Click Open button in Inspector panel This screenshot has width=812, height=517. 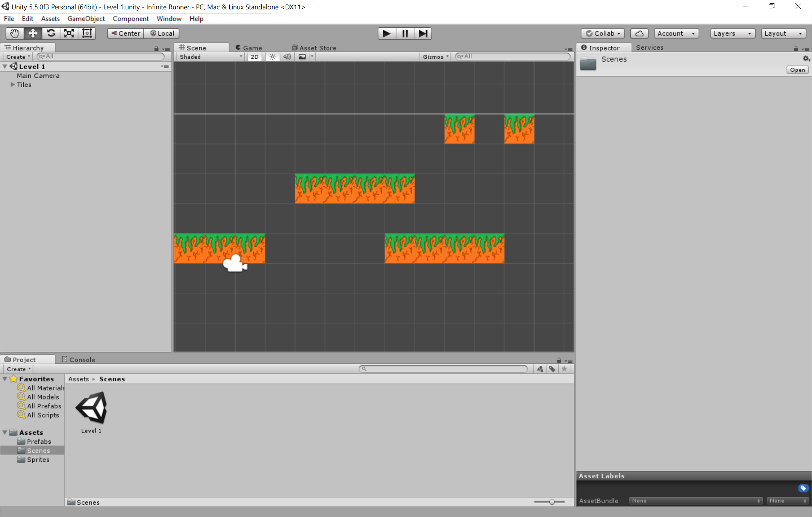(797, 69)
